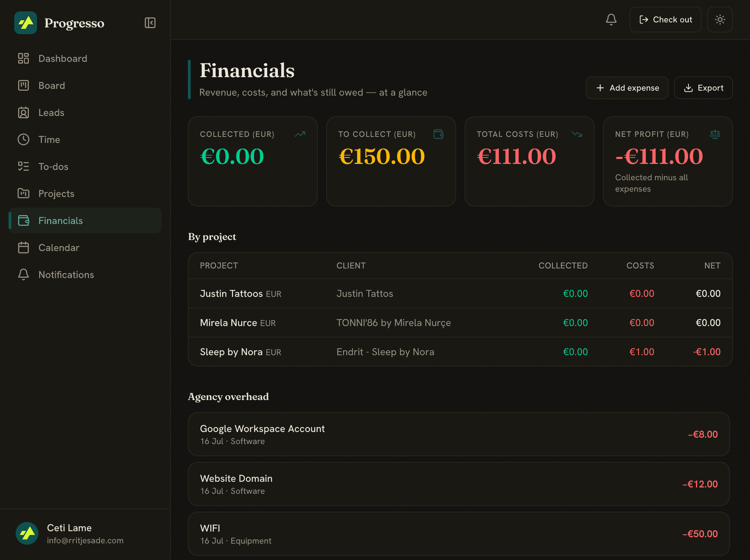Click client TONNI'86 by Mirela Nurçe
The image size is (750, 560).
(394, 322)
